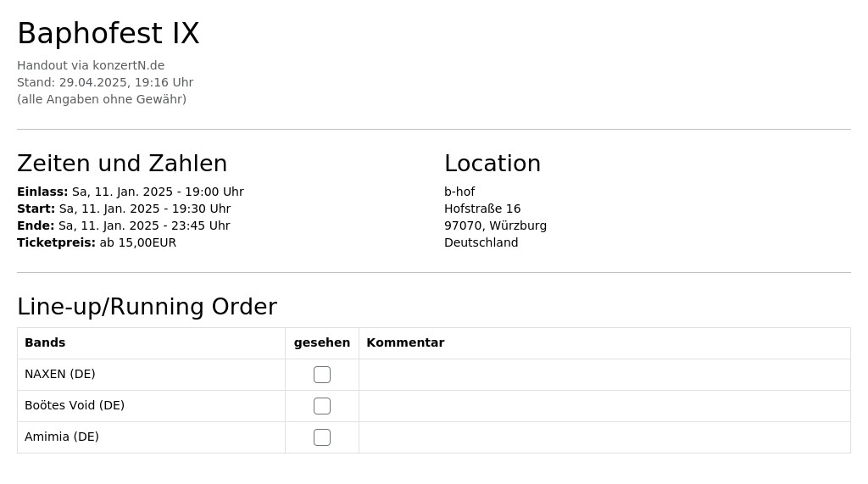
Task: Click the NAXEN (DE) band name
Action: (x=60, y=375)
